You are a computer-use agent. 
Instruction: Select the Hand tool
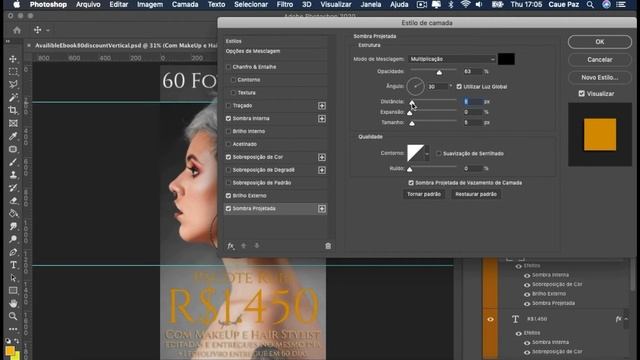click(13, 303)
